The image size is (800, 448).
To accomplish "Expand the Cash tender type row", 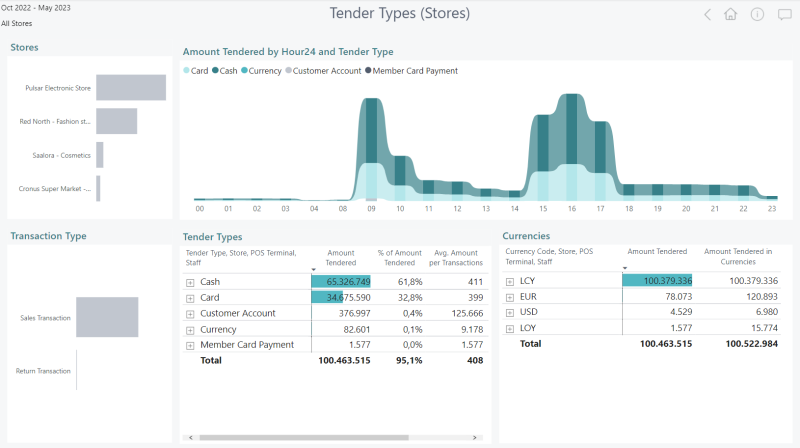I will (x=190, y=282).
